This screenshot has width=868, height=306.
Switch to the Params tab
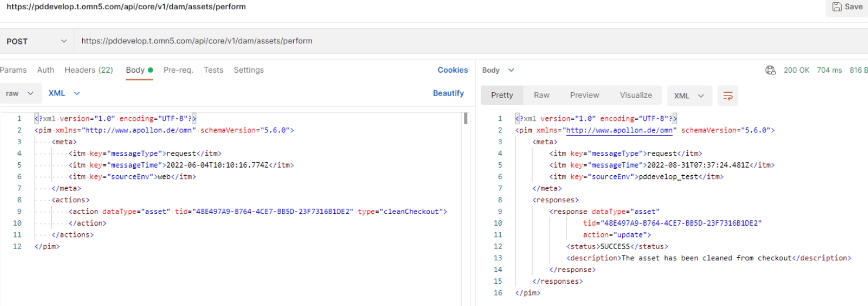[x=13, y=70]
